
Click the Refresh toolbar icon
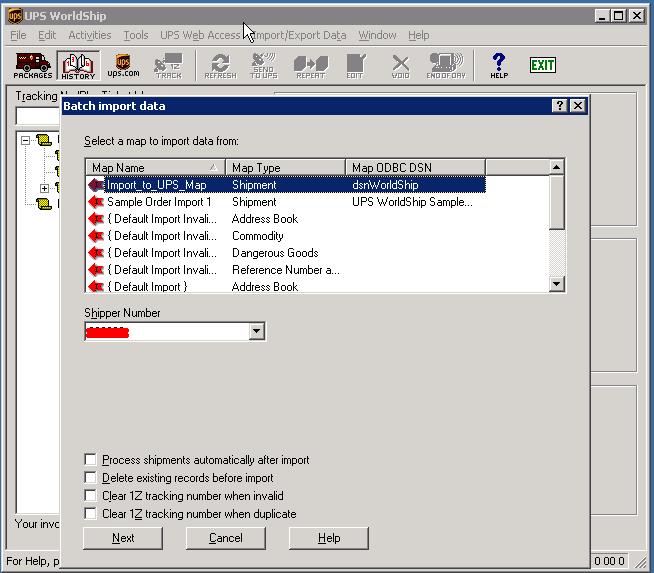tap(220, 66)
